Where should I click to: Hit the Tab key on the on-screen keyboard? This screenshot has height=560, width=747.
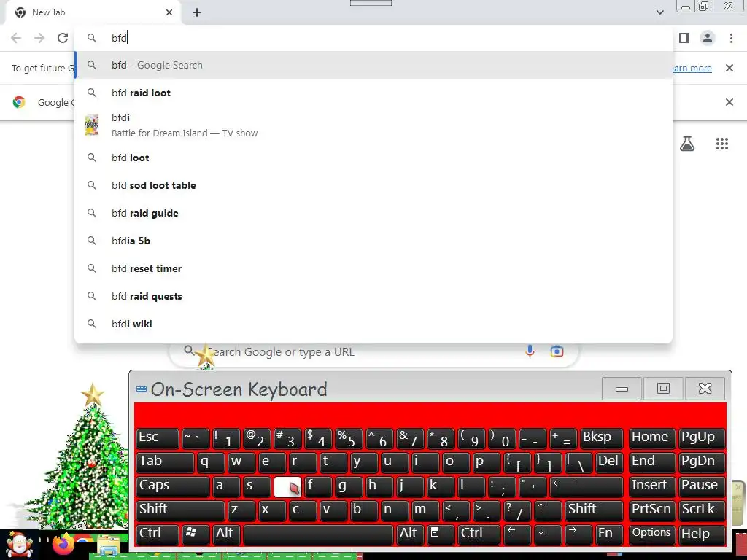click(165, 462)
